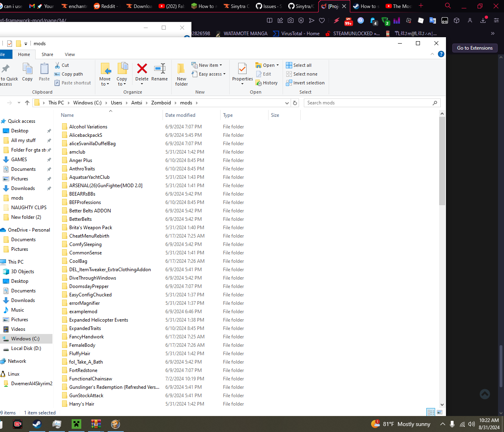Switch to the Home ribbon tab
504x432 pixels.
[x=24, y=54]
